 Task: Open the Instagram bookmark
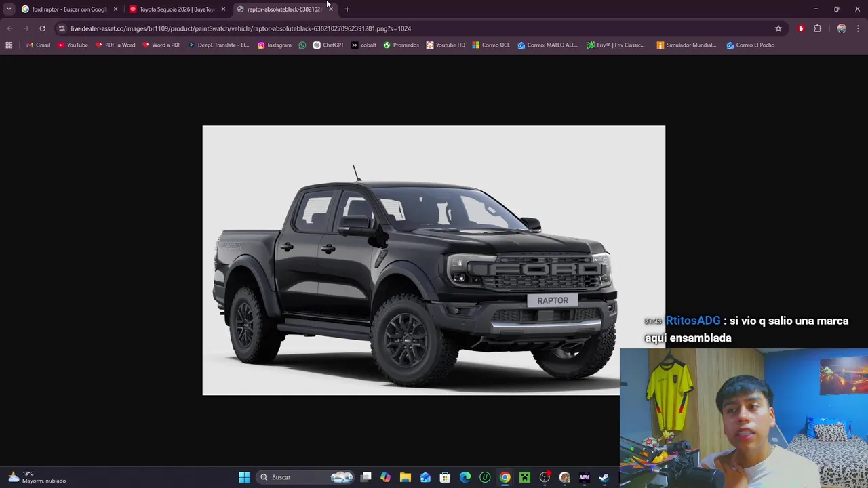[x=275, y=45]
